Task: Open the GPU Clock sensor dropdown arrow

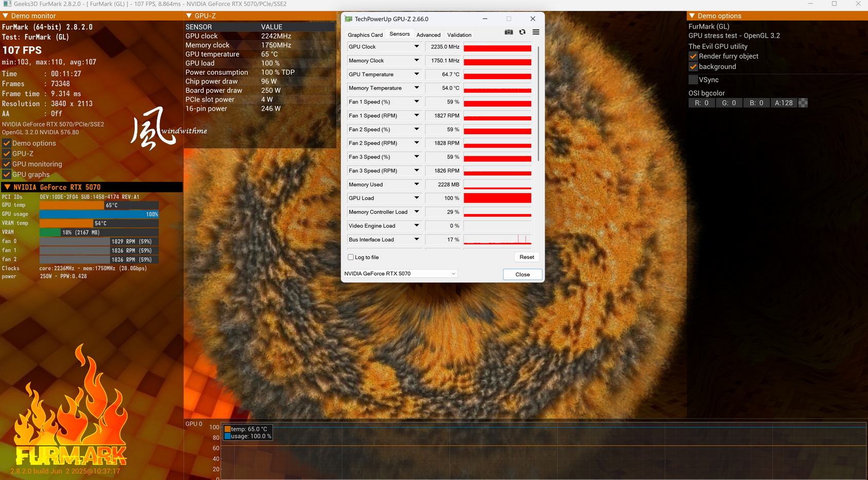Action: [x=417, y=47]
